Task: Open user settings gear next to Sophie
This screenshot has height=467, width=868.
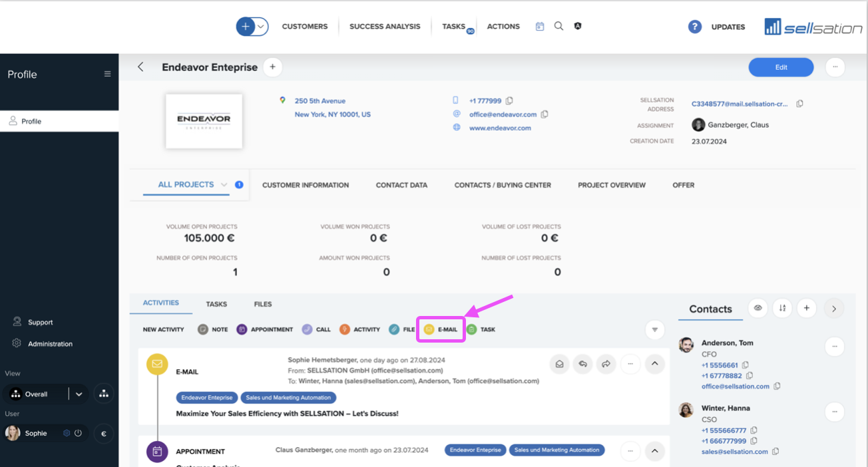Action: [x=67, y=433]
